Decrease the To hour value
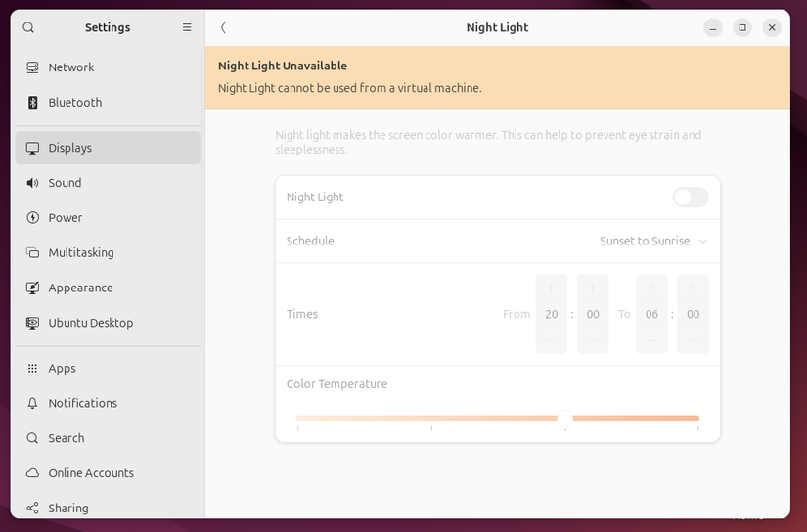Viewport: 807px width, 532px height. tap(651, 340)
